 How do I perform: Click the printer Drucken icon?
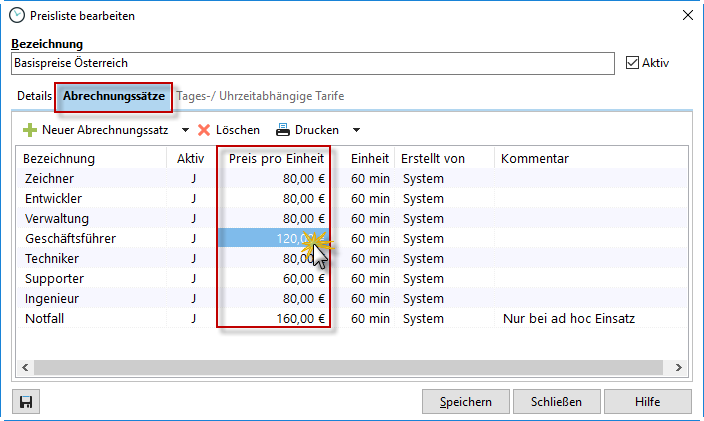[x=283, y=130]
